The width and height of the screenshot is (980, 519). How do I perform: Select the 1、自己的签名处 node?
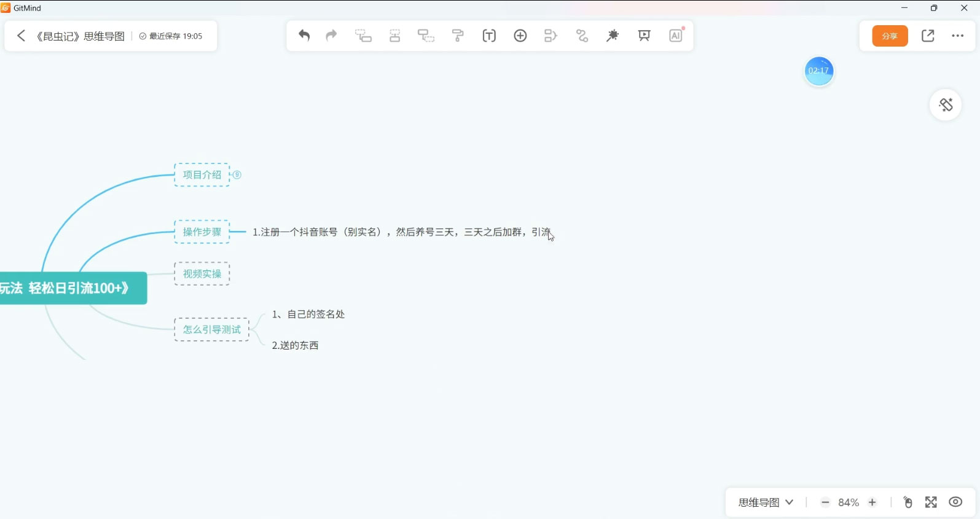click(308, 314)
